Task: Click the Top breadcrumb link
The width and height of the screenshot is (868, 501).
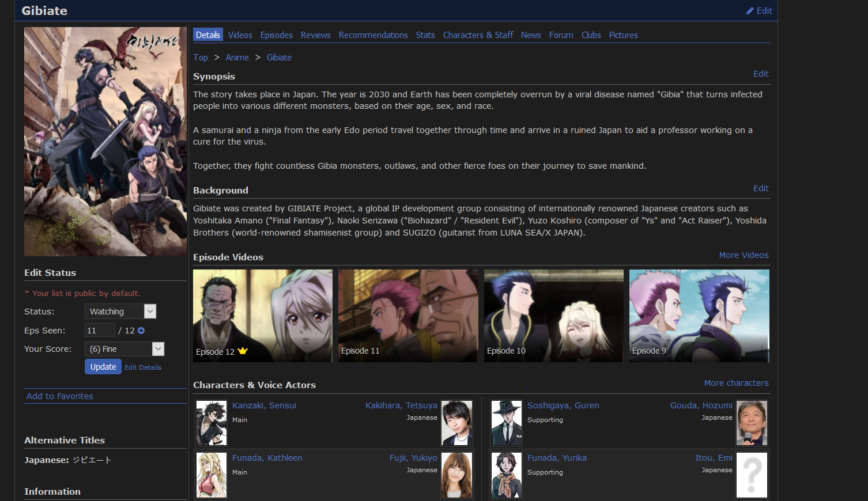Action: [201, 58]
